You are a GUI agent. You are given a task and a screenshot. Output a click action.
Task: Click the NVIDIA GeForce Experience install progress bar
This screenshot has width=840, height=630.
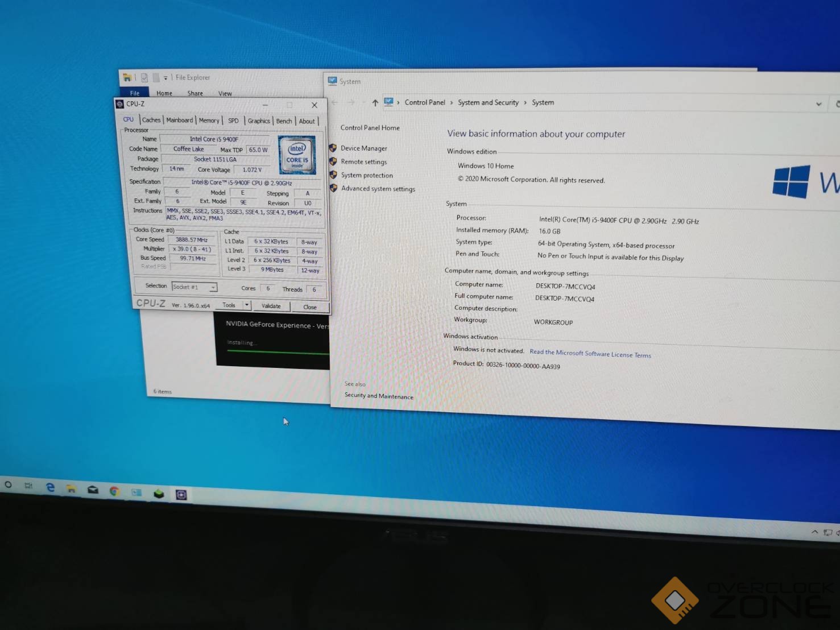pyautogui.click(x=278, y=352)
